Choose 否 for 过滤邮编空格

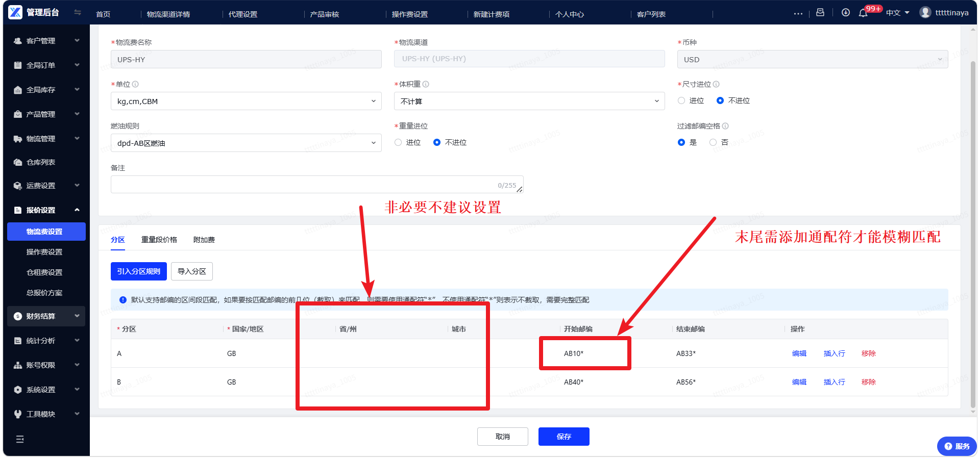713,142
